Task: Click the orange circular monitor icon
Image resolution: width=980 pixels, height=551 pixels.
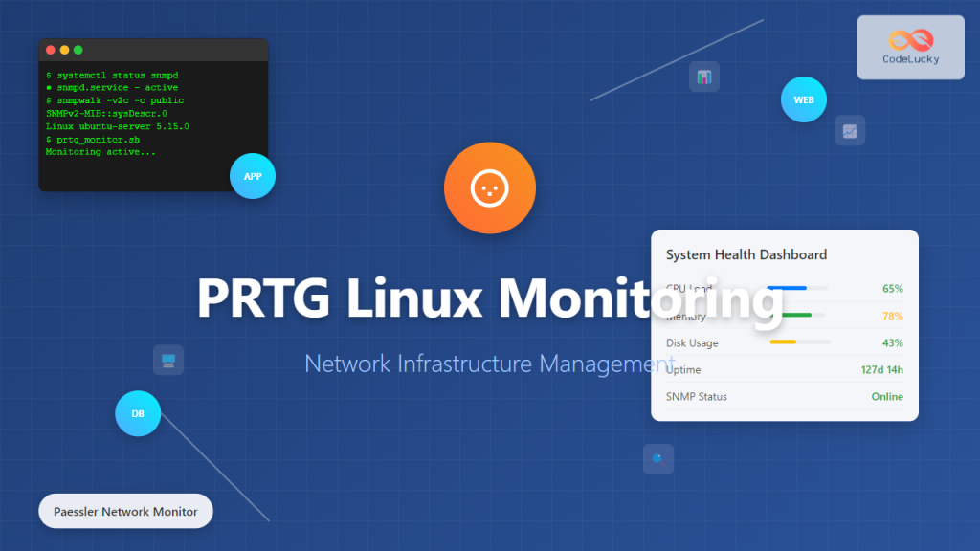Action: (489, 187)
